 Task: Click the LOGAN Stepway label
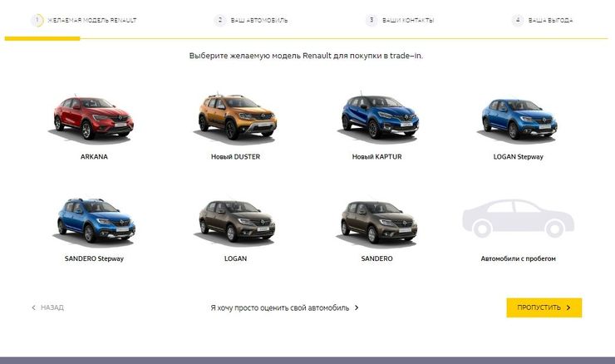coord(518,156)
